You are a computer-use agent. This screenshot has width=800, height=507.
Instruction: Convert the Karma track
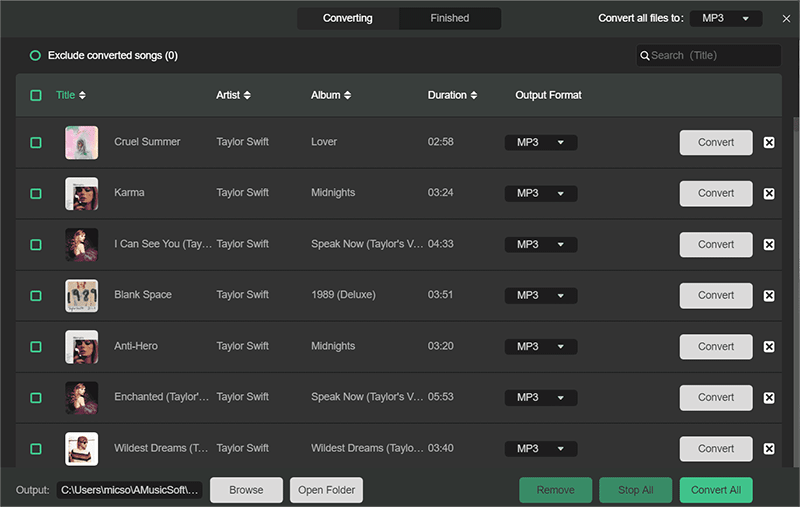tap(716, 193)
